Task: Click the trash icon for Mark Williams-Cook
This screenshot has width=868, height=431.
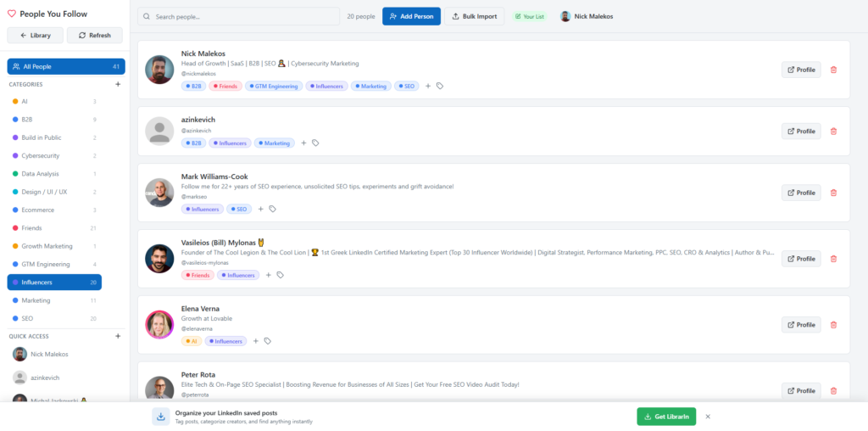Action: 833,193
